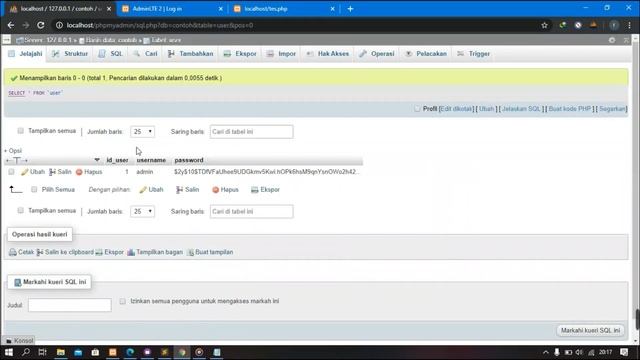Screen dimensions: 640x360
Task: Focus the lower Saring baris search field
Action: (x=251, y=211)
